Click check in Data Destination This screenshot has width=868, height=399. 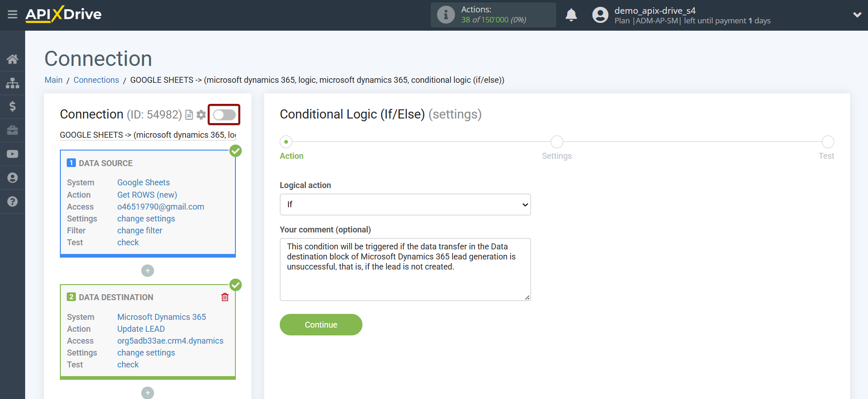click(x=128, y=365)
